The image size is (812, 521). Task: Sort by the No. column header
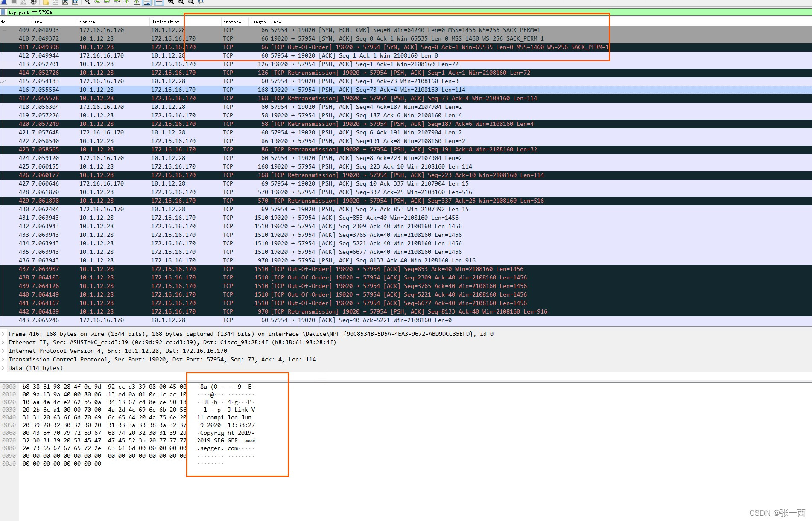coord(15,22)
